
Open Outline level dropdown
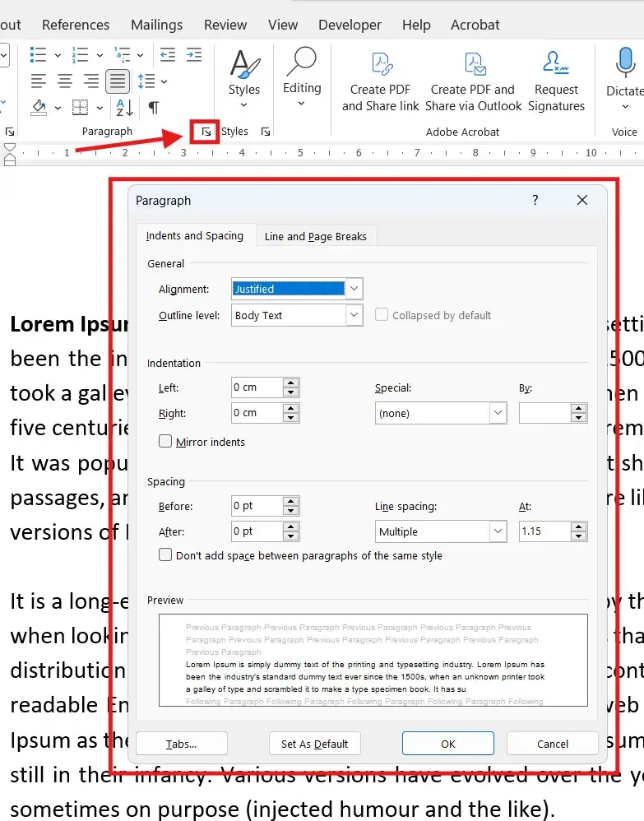pyautogui.click(x=354, y=315)
